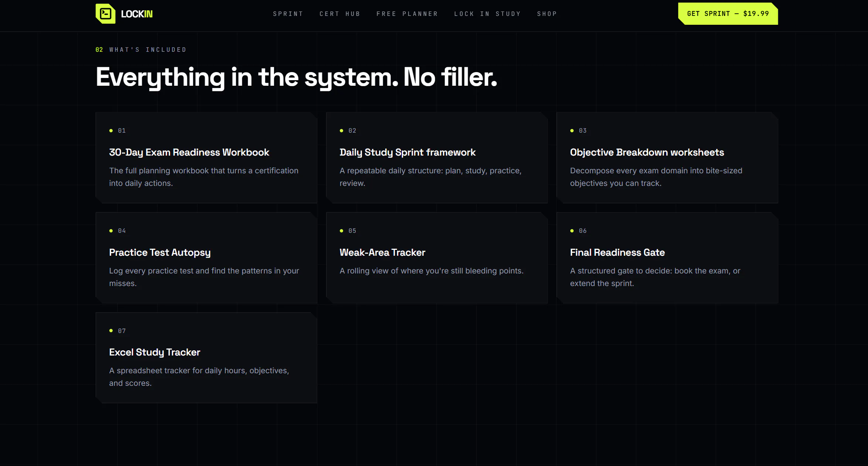Screen dimensions: 868x466
Task: Click the card number label 01
Action: coord(122,130)
